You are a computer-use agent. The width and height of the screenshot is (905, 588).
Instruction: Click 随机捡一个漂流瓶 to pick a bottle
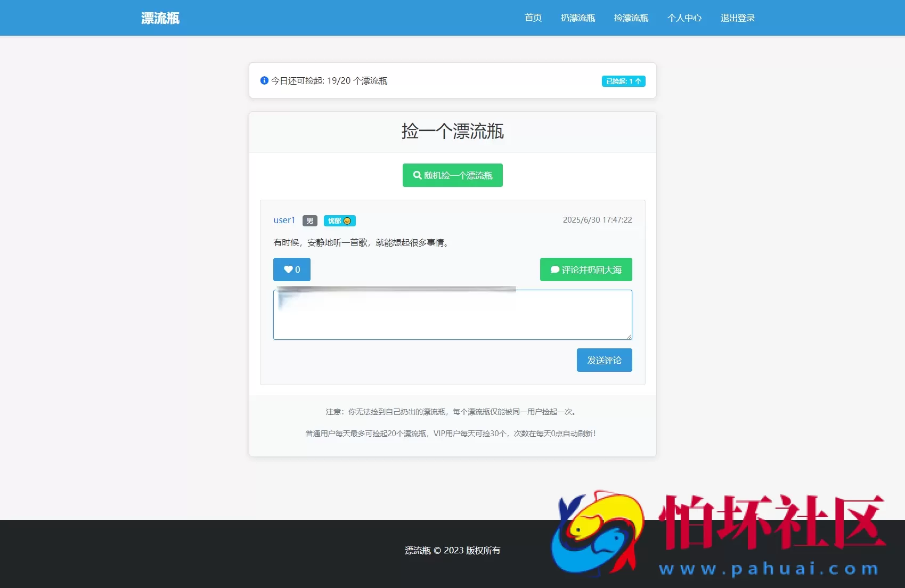(x=452, y=175)
